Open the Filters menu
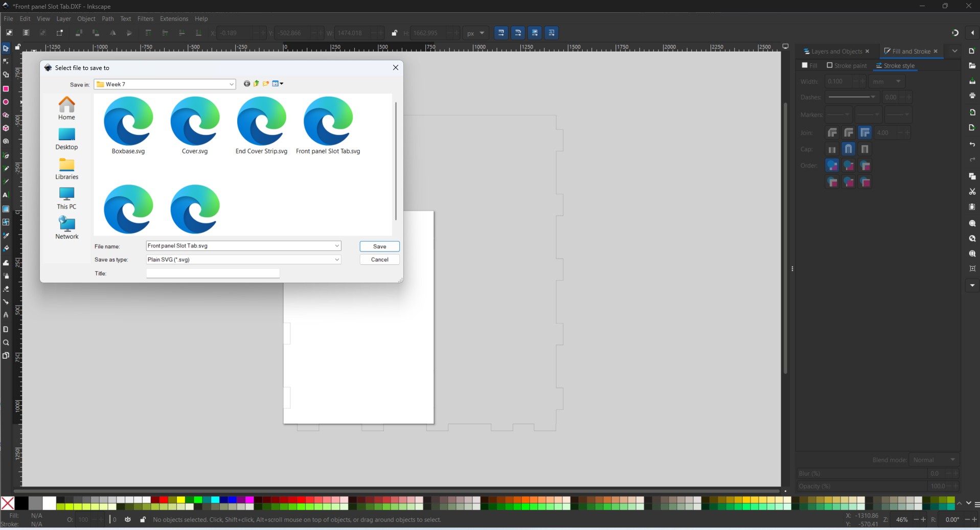Image resolution: width=980 pixels, height=530 pixels. [x=145, y=19]
